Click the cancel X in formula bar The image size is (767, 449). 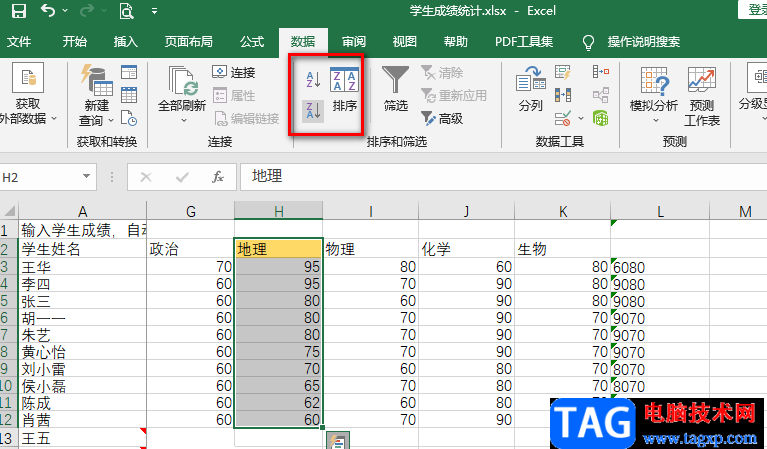point(146,177)
